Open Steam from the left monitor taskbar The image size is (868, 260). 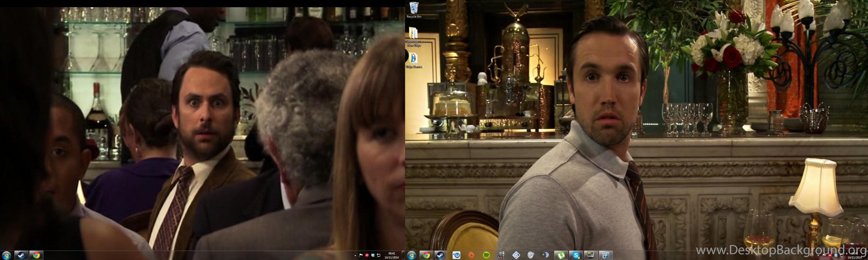pos(21,255)
